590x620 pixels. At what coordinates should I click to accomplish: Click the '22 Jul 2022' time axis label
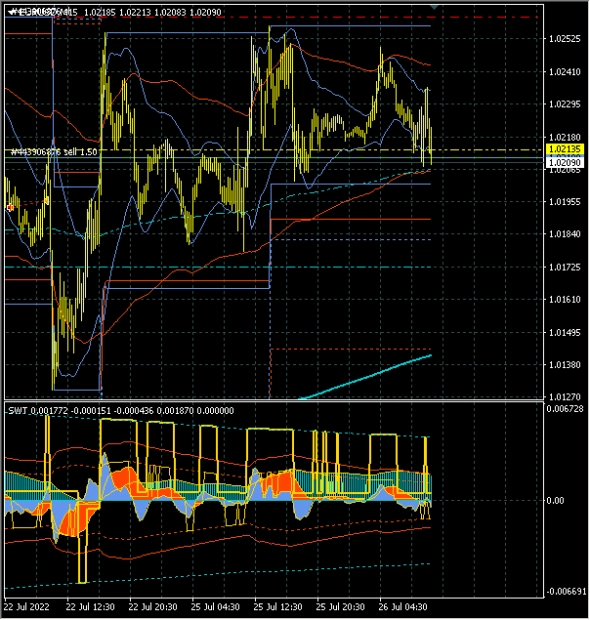(x=27, y=607)
